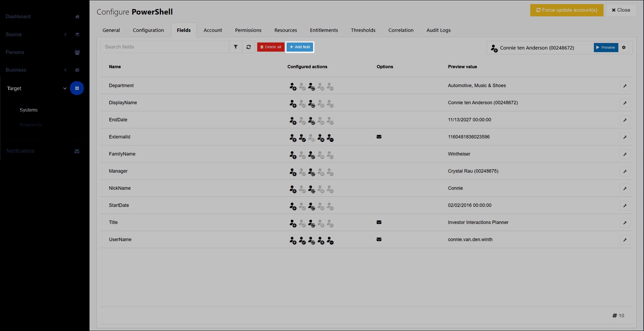
Task: Click ExternalId's disable-account action icon
Action: click(321, 138)
